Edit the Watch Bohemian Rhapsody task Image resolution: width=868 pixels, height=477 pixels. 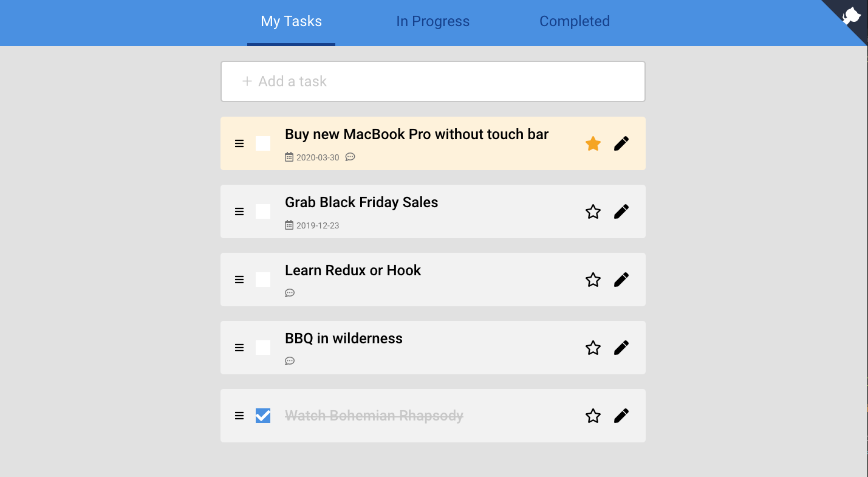click(x=621, y=416)
